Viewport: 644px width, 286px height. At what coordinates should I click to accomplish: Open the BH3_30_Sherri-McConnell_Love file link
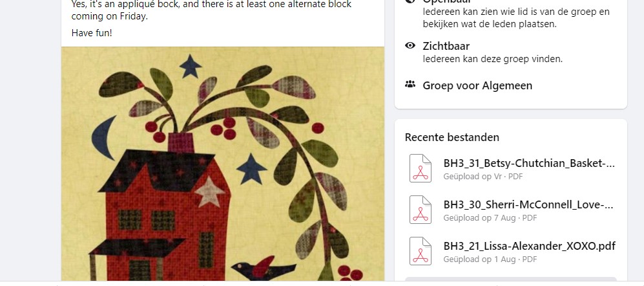(528, 204)
